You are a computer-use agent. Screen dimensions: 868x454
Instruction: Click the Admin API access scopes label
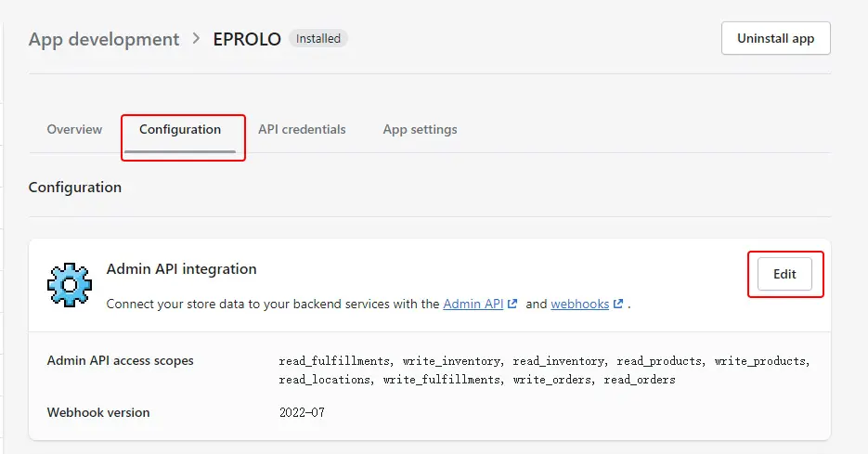coord(120,361)
